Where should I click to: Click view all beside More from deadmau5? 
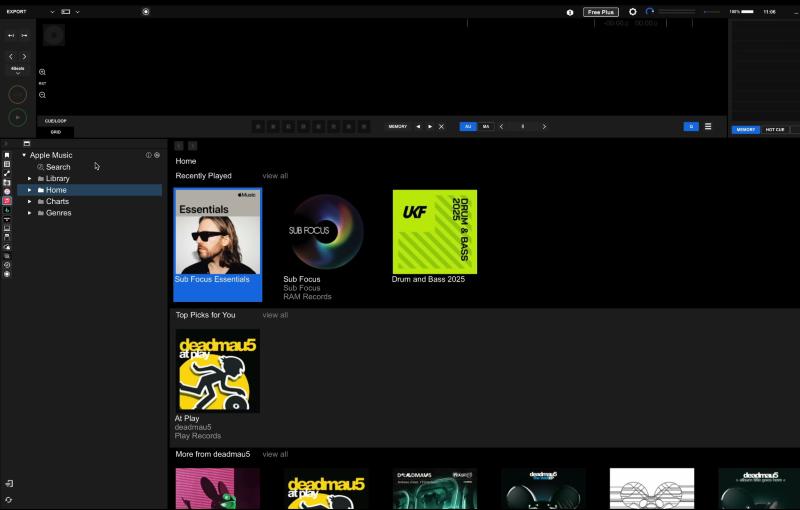pos(275,454)
